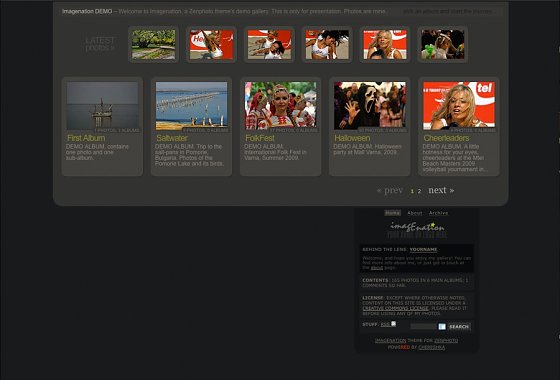Open the FolkFest album cover image
Viewport: 560px width, 380px height.
pos(280,105)
